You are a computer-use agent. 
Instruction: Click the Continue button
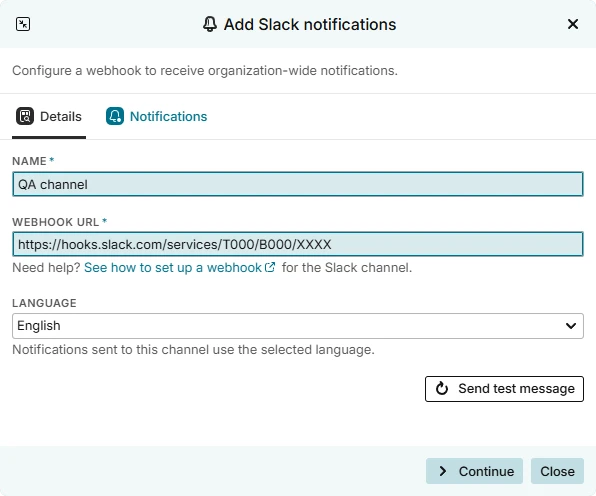tap(474, 471)
